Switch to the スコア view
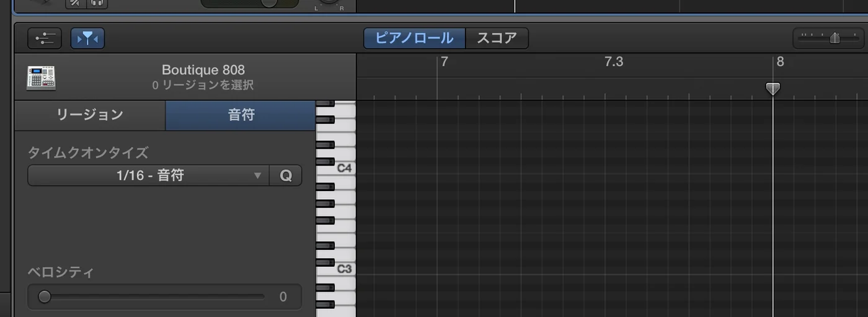The height and width of the screenshot is (317, 868). (x=497, y=38)
